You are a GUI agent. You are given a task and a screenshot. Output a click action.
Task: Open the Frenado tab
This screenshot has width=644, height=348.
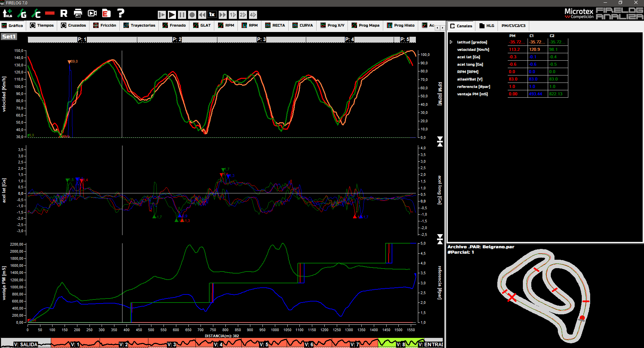[x=174, y=26]
